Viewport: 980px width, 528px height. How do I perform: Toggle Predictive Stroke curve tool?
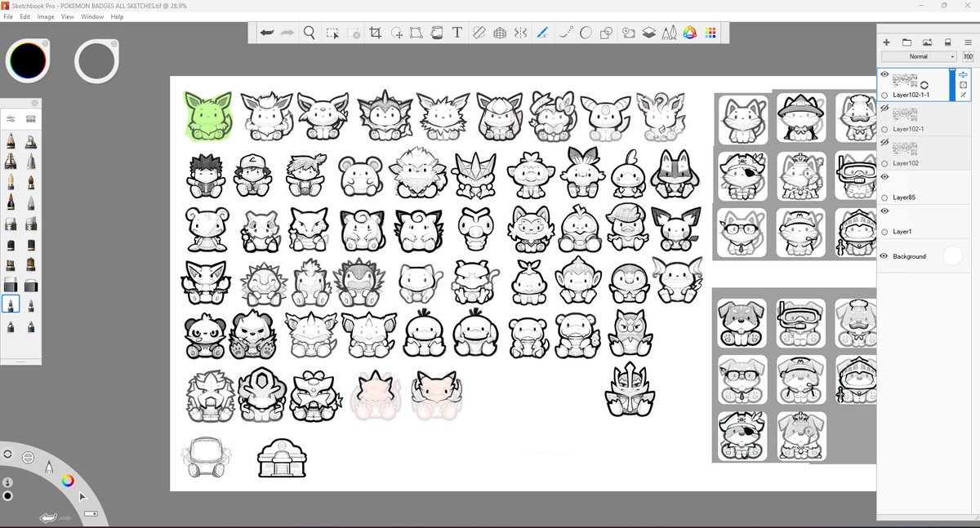pos(565,33)
